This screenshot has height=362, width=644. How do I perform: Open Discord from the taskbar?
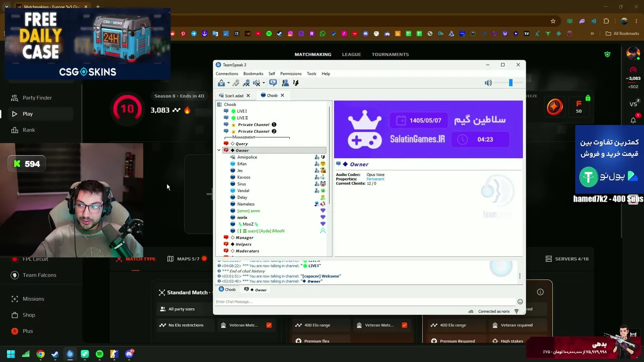(129, 354)
